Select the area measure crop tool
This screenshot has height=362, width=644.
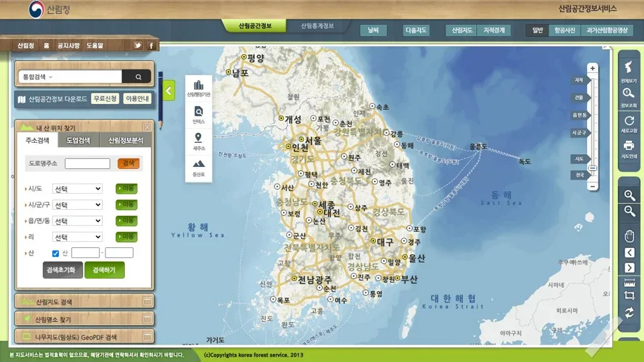pos(629,295)
